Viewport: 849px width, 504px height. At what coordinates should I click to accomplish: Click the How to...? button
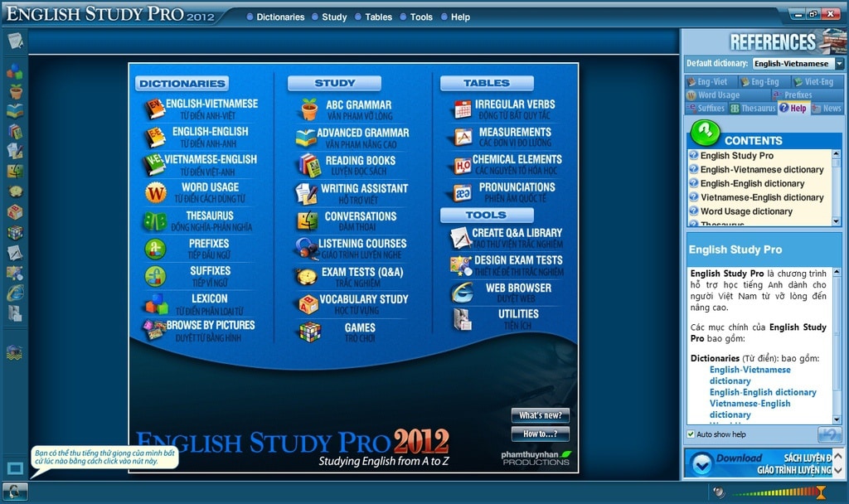click(x=540, y=434)
